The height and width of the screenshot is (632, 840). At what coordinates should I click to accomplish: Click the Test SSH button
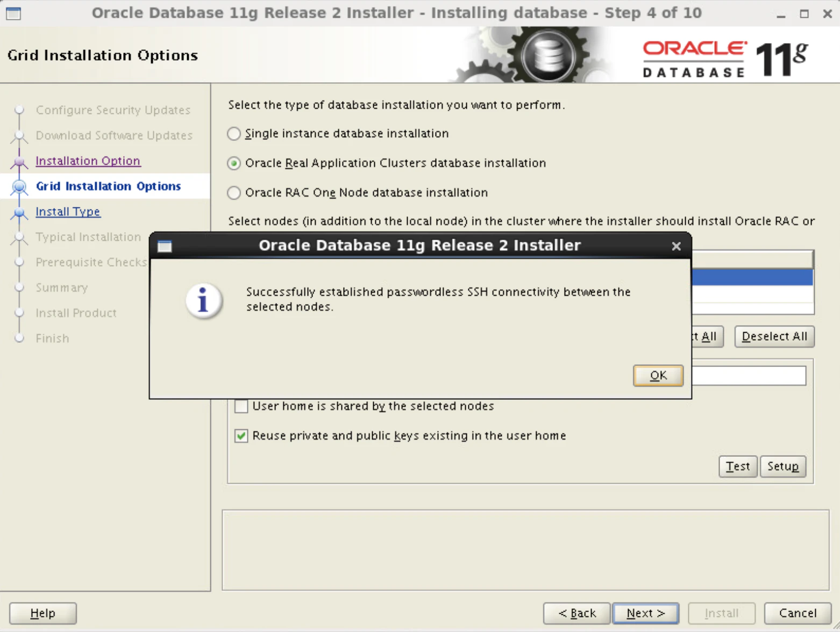pos(738,466)
